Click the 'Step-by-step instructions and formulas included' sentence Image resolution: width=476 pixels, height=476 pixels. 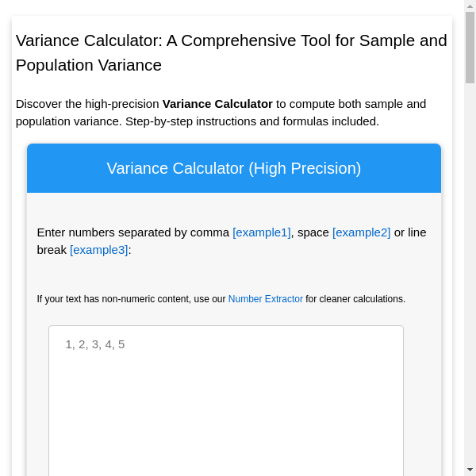(251, 121)
